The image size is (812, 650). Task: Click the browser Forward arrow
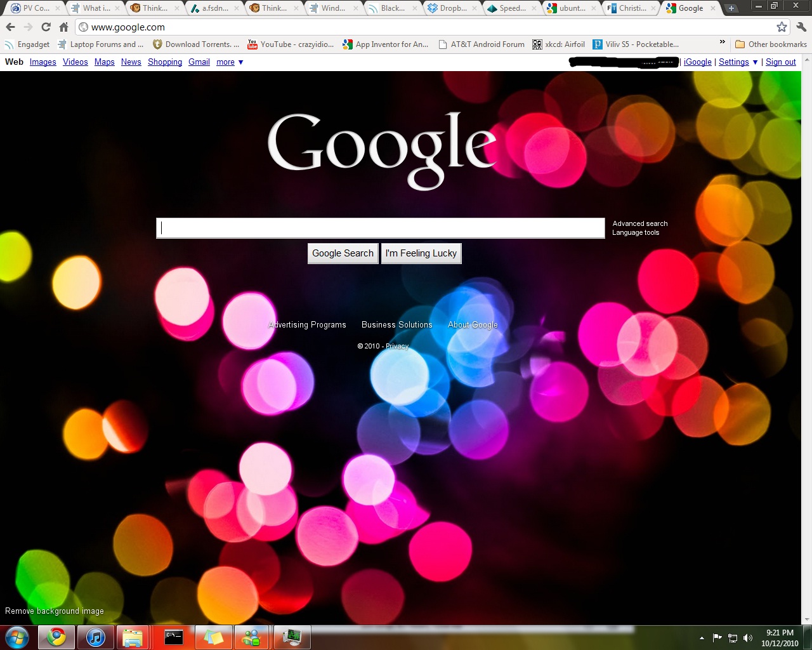coord(28,27)
